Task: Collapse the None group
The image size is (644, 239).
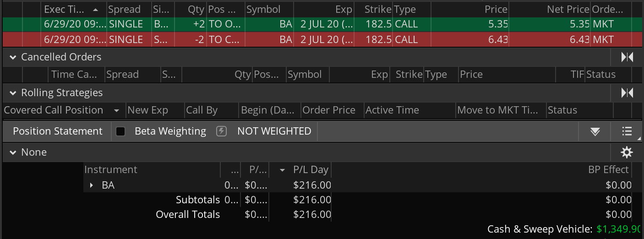Action: (13, 152)
